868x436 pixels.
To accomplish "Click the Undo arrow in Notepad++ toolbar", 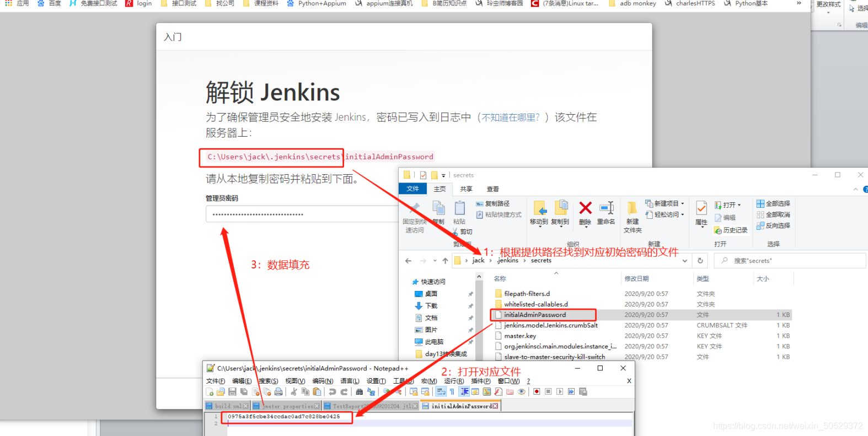I will [x=332, y=392].
